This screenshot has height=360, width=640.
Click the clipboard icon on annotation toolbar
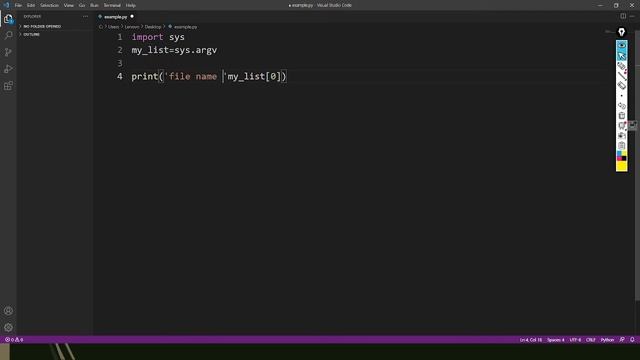point(622,146)
